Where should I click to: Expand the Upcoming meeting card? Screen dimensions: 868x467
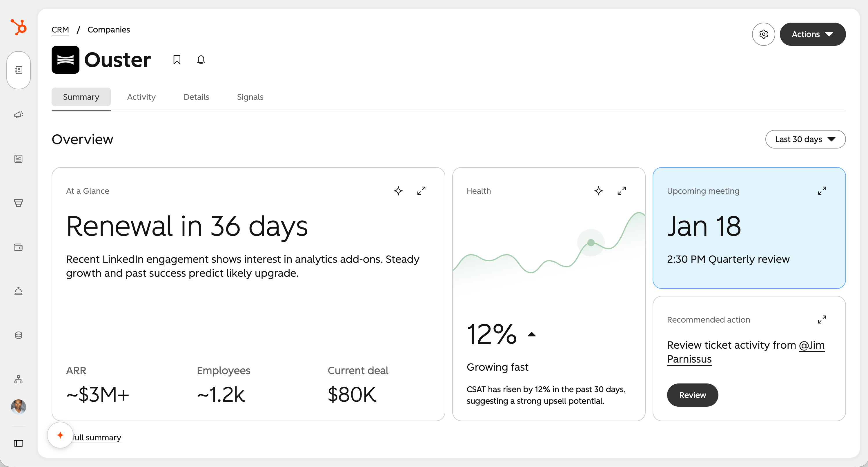(822, 191)
